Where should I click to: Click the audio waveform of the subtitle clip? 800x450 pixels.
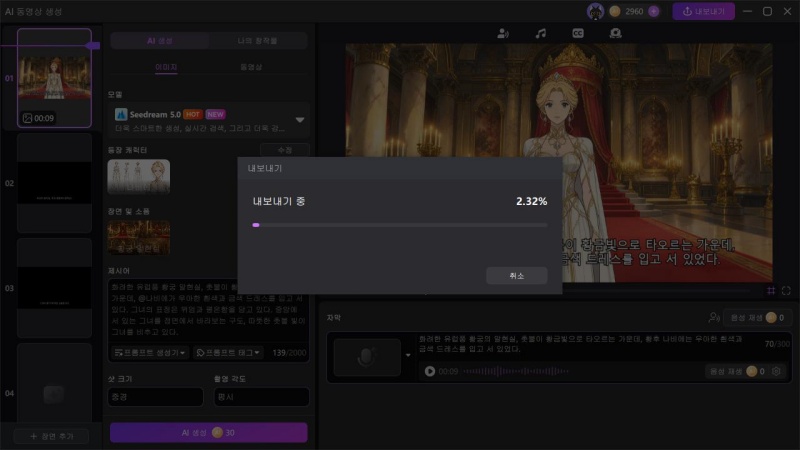(x=515, y=371)
